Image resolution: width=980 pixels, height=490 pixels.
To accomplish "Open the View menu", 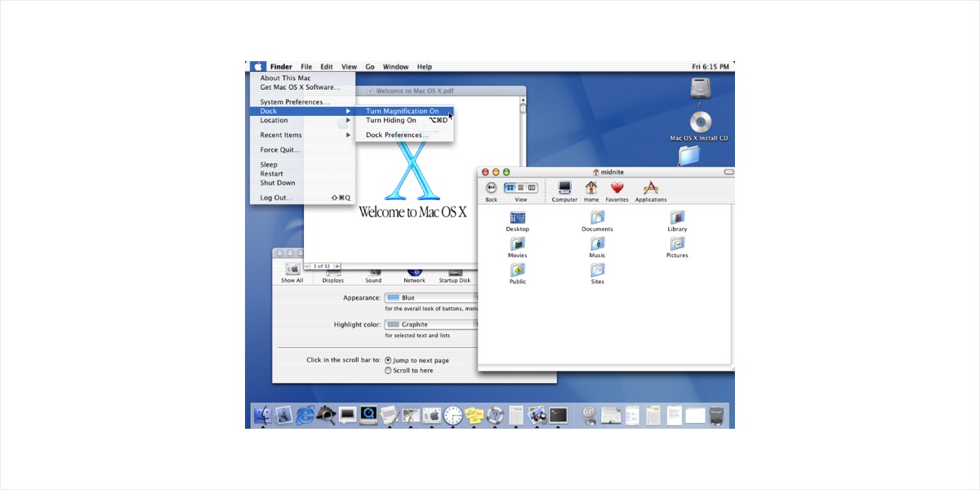I will 349,67.
